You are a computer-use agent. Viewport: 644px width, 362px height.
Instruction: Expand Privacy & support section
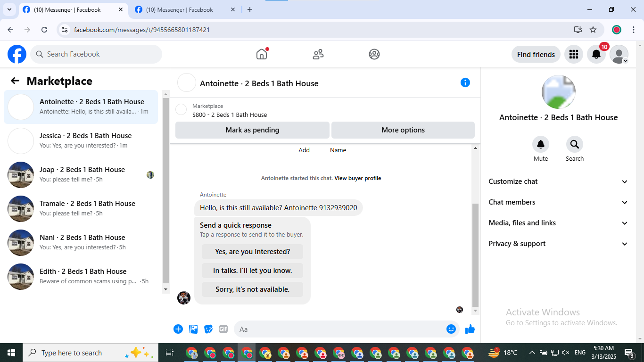[x=558, y=244]
